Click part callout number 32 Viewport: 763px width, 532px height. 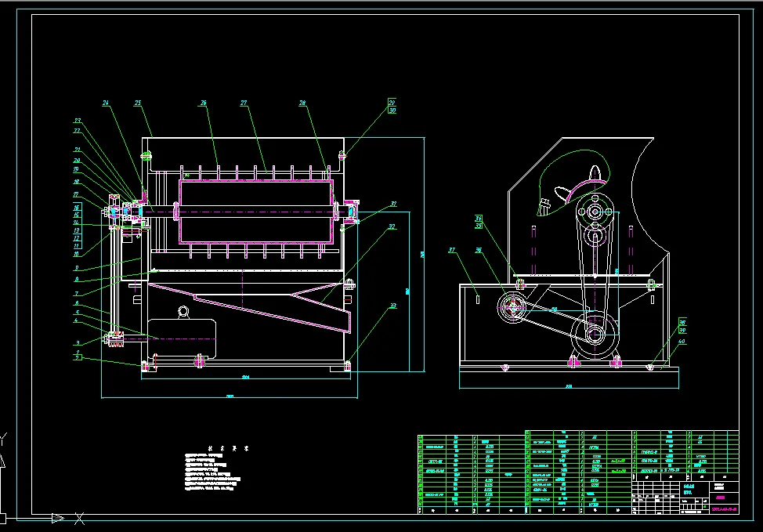coord(392,226)
